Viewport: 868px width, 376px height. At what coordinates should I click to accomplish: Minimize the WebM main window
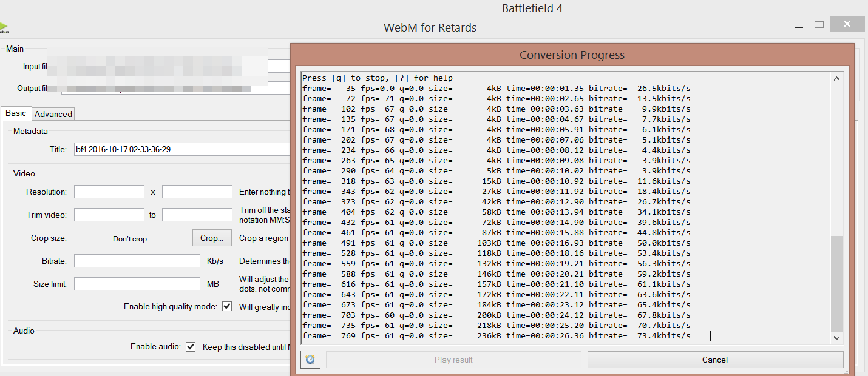pos(798,25)
